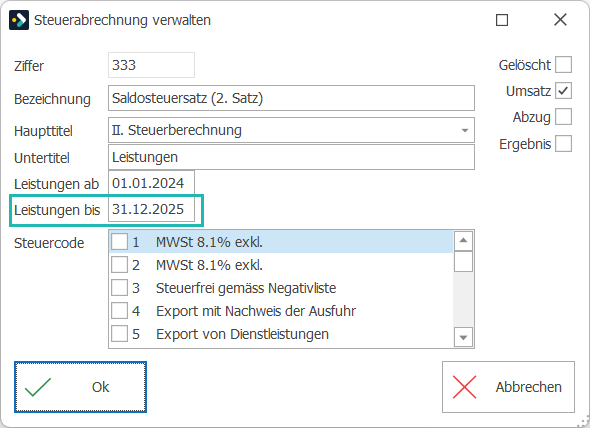The height and width of the screenshot is (428, 590).
Task: Click the red X icon on Abbrechen
Action: click(464, 387)
